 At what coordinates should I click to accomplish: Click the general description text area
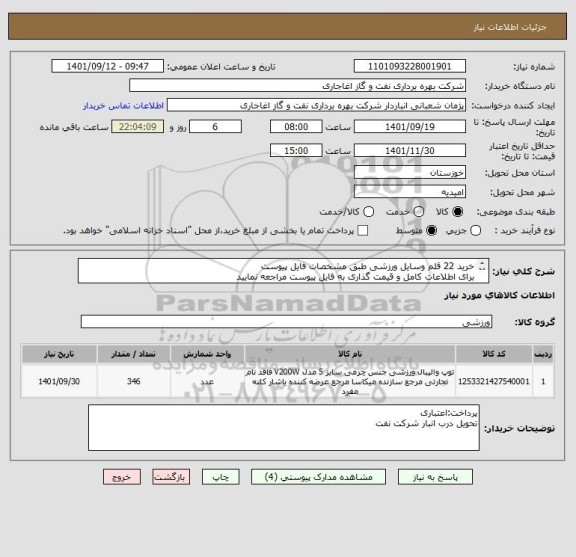tap(283, 271)
